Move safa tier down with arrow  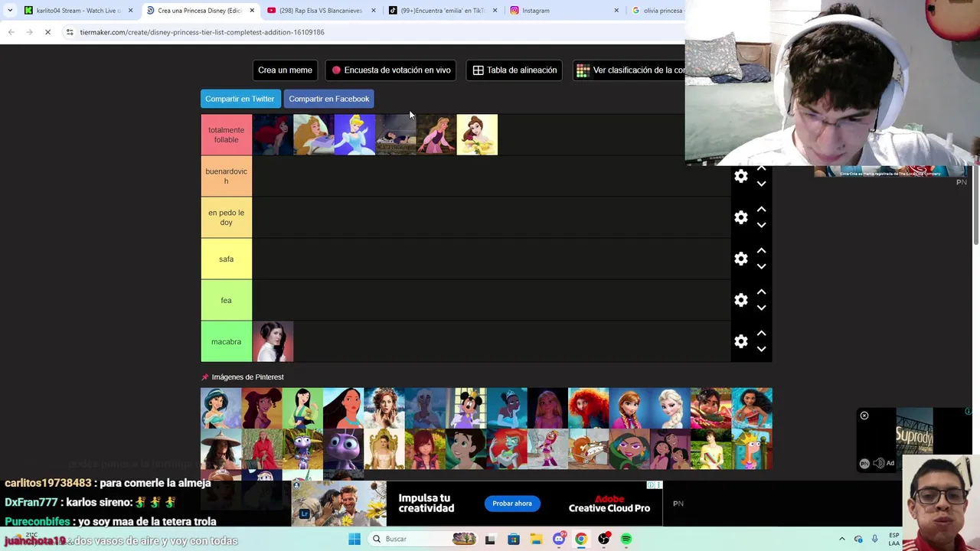pos(761,266)
